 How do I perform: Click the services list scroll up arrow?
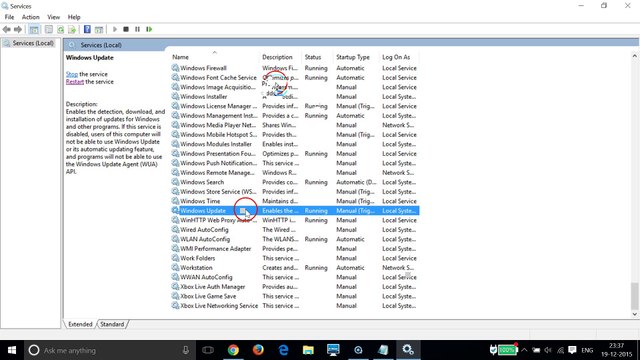[634, 56]
